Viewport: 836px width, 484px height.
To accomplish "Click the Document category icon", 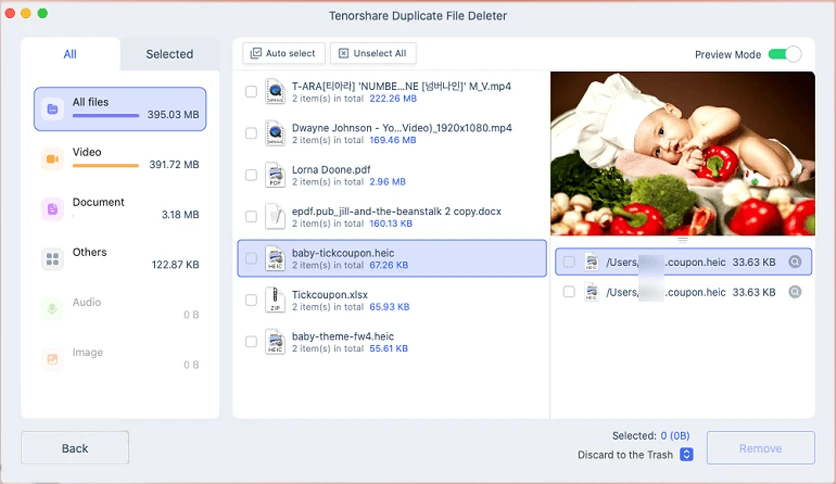I will pyautogui.click(x=52, y=209).
